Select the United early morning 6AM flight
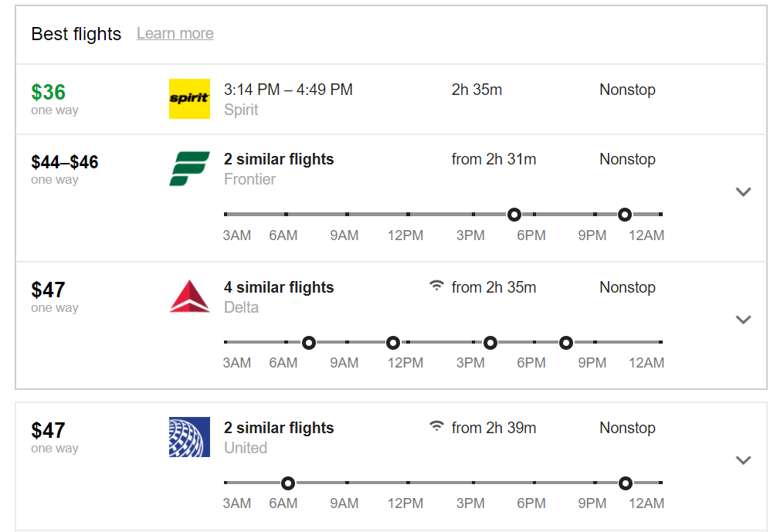Viewport: 777px width, 532px height. point(288,483)
